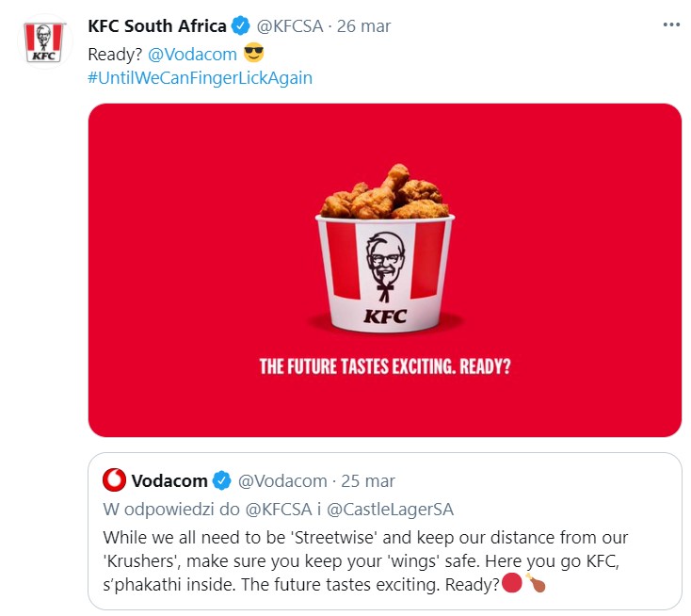Viewport: 691px width, 616px height.
Task: Open the 25 mar quoted tweet timestamp
Action: click(368, 481)
